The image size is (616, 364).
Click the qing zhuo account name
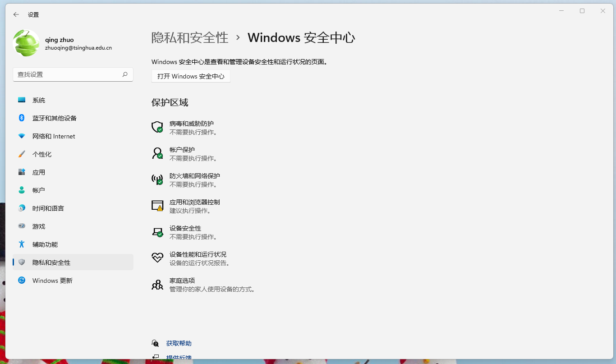point(60,40)
